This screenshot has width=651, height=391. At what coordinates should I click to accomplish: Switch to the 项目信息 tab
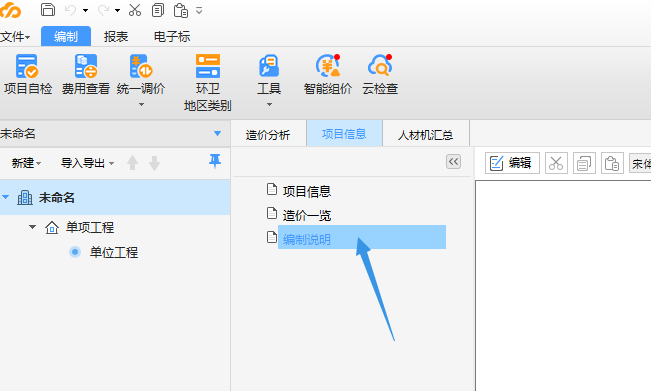[344, 134]
